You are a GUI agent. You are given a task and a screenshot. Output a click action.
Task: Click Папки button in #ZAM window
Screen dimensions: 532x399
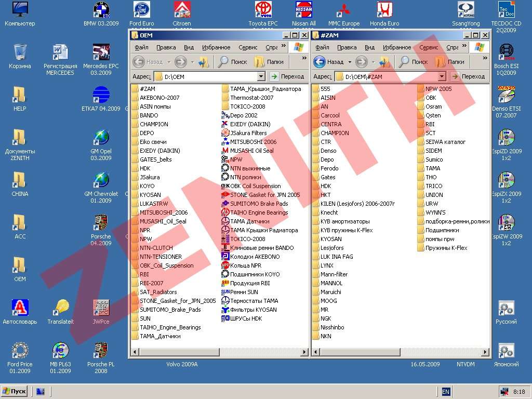(x=449, y=62)
